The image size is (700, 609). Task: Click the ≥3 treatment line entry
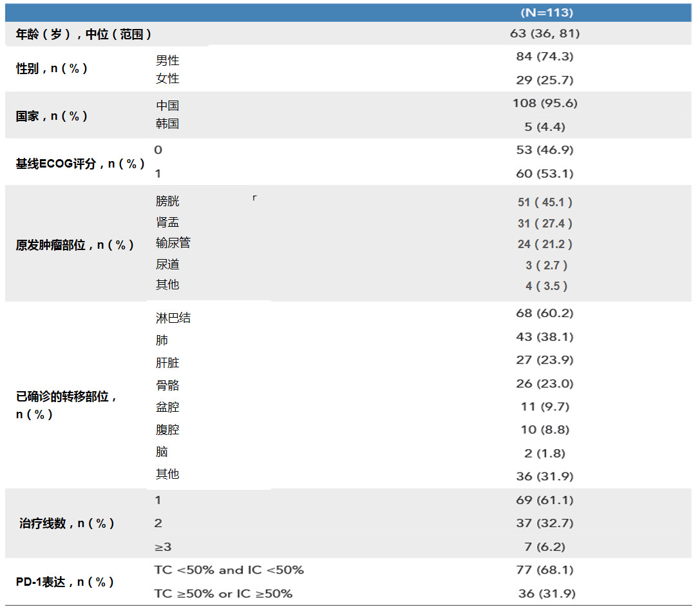click(163, 547)
